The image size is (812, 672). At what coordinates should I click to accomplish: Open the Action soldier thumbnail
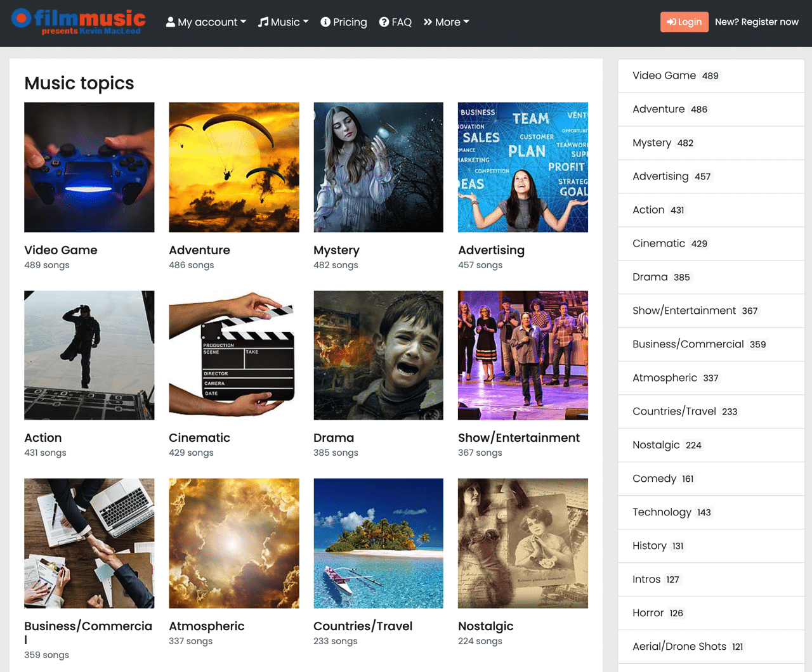pyautogui.click(x=89, y=356)
